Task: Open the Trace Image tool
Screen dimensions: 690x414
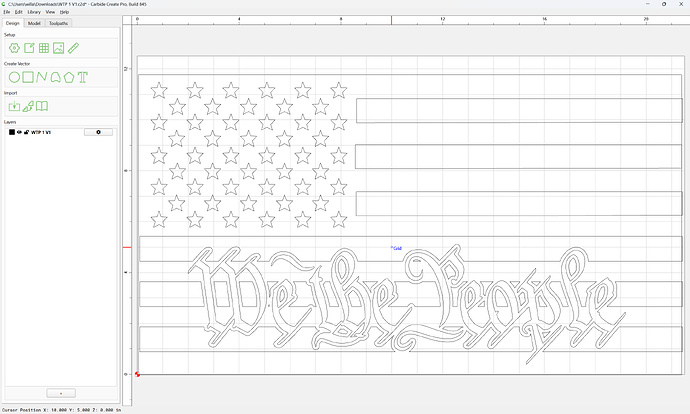Action: pos(28,106)
